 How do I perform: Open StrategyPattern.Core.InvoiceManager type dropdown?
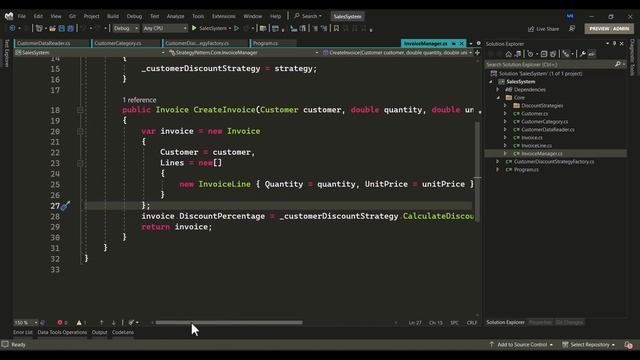pos(243,53)
